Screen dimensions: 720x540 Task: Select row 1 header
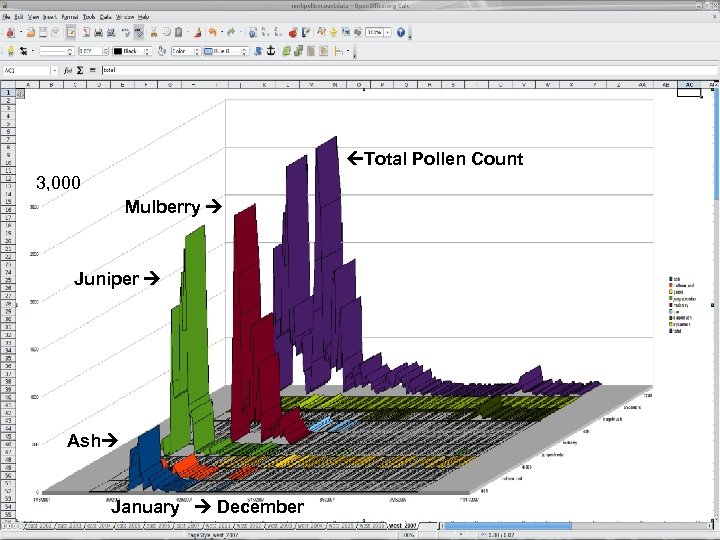(x=8, y=92)
